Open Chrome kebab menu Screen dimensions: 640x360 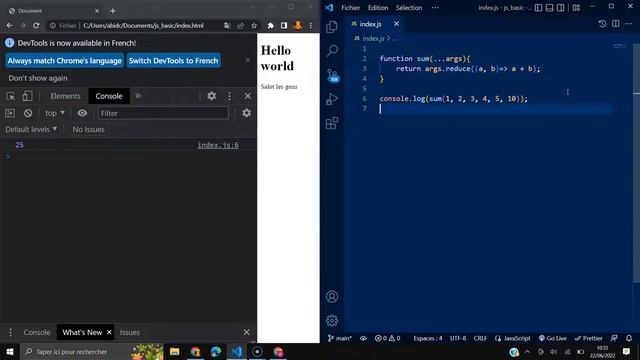coord(311,25)
